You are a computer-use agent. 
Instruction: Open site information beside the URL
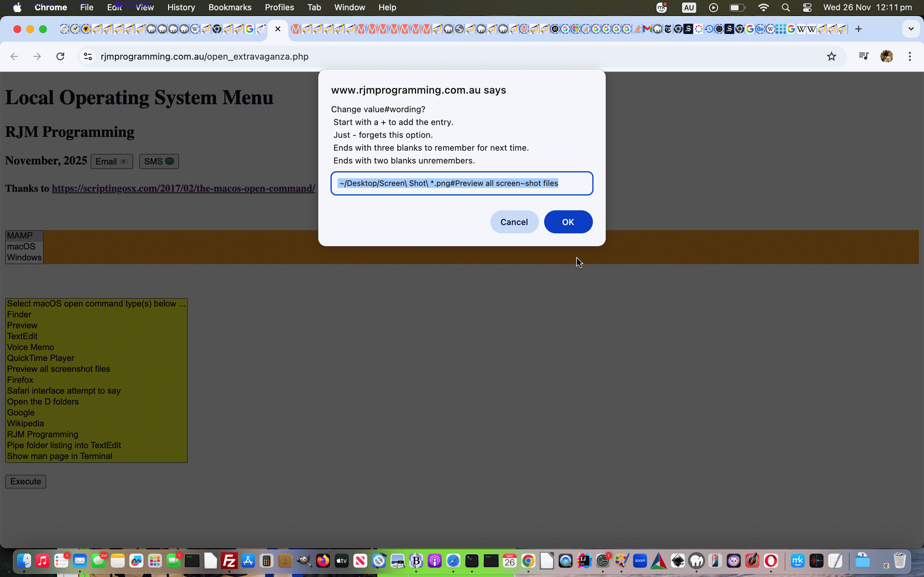click(88, 56)
